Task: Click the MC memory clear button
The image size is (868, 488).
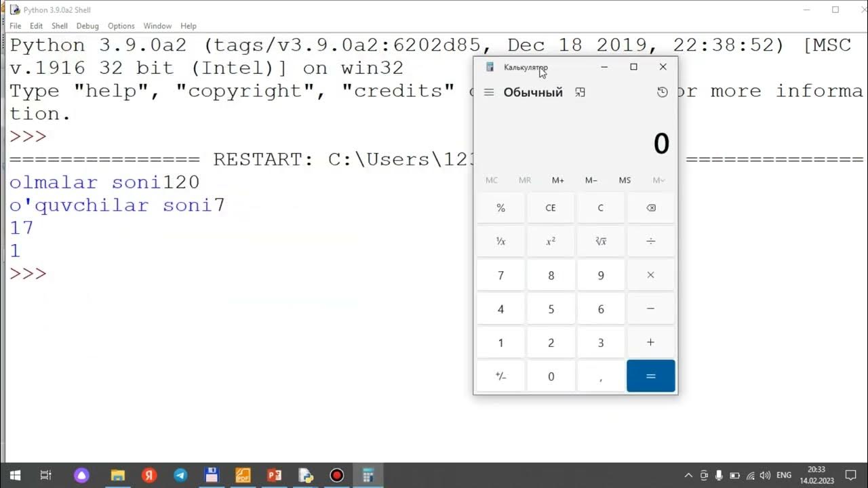Action: coord(492,180)
